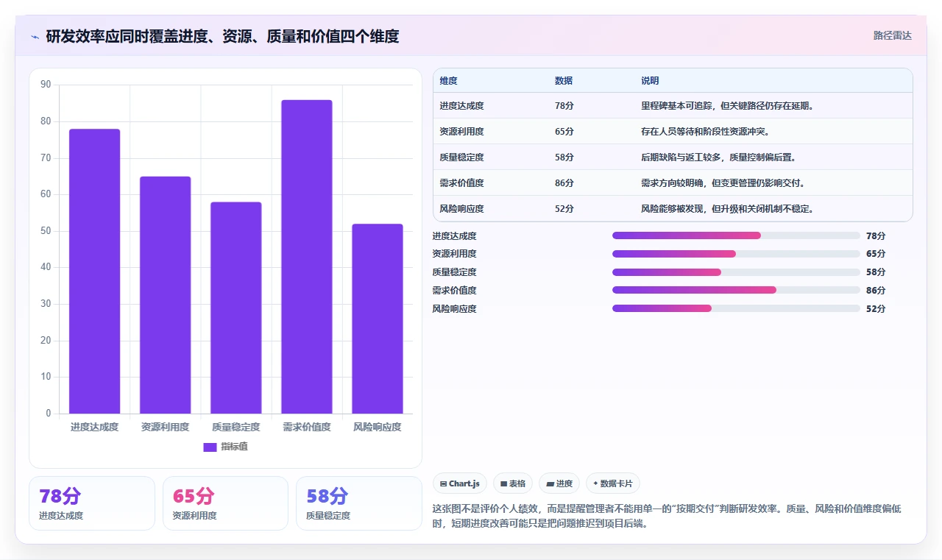
Task: Click the 78分 value in the table
Action: 564,106
